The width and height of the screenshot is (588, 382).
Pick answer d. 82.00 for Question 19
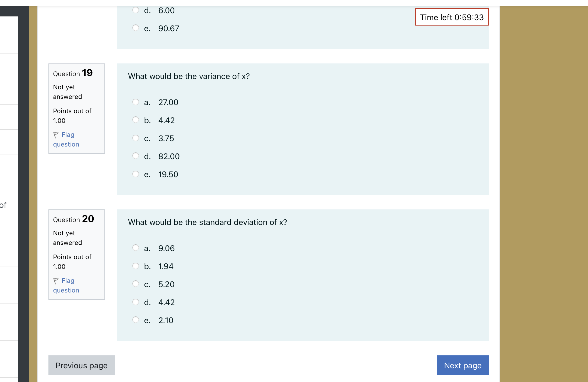135,156
